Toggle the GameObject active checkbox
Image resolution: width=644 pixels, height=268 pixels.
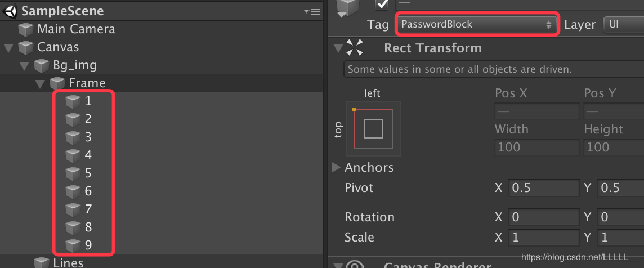coord(382,4)
